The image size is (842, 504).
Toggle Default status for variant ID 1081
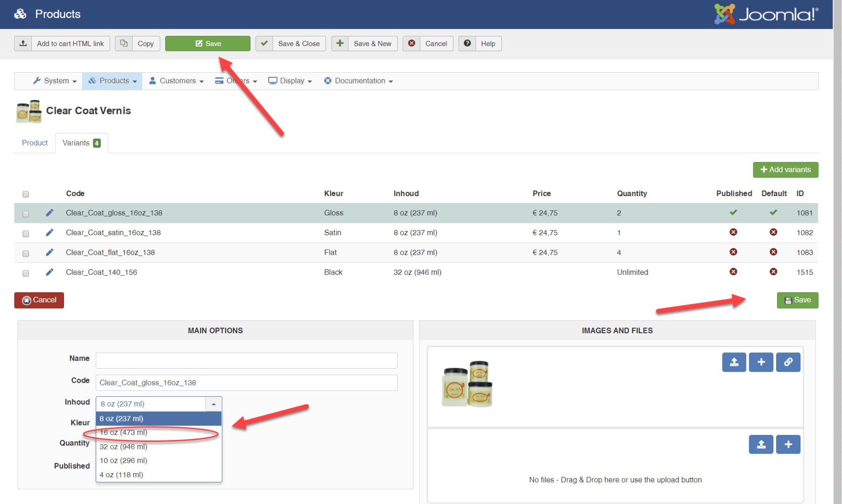coord(773,212)
